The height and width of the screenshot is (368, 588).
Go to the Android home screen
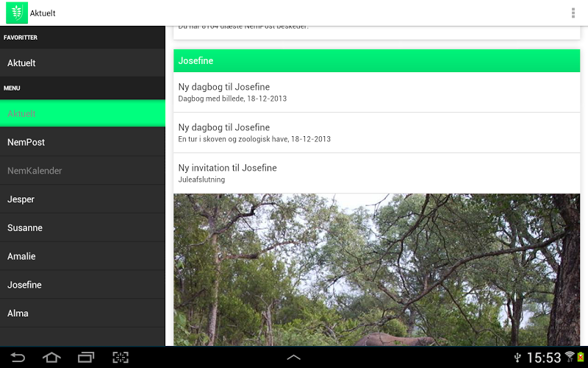[51, 357]
